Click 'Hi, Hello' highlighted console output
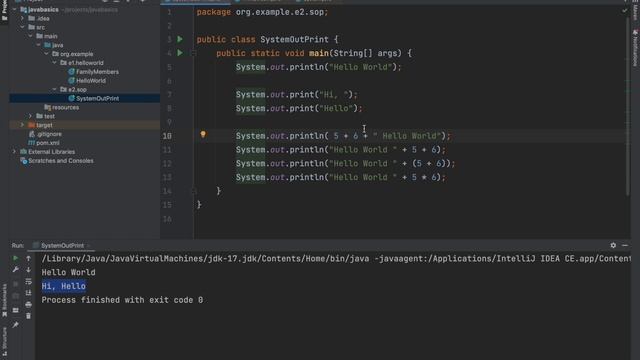Viewport: 640px width, 360px height. pos(64,286)
